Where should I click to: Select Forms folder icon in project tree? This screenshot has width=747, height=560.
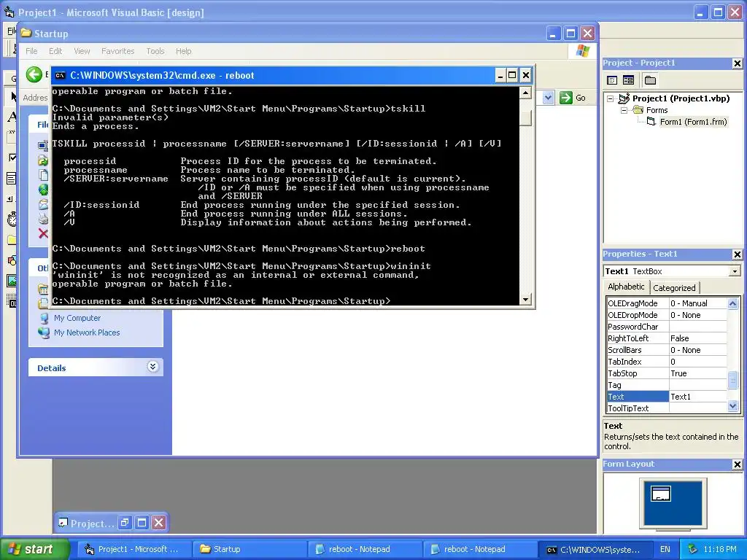click(638, 110)
